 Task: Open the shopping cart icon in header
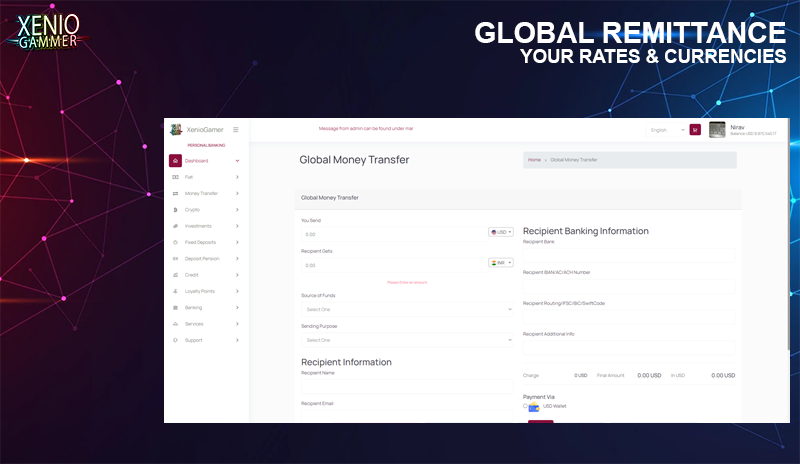click(x=695, y=130)
